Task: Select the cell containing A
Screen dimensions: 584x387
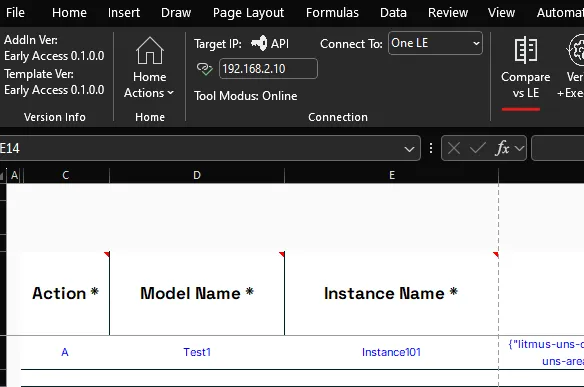Action: coord(65,352)
